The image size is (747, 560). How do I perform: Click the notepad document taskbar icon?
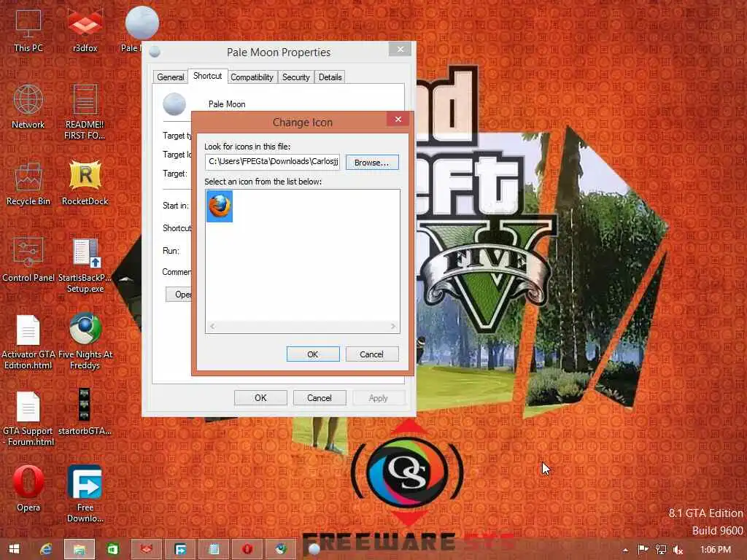[214, 549]
